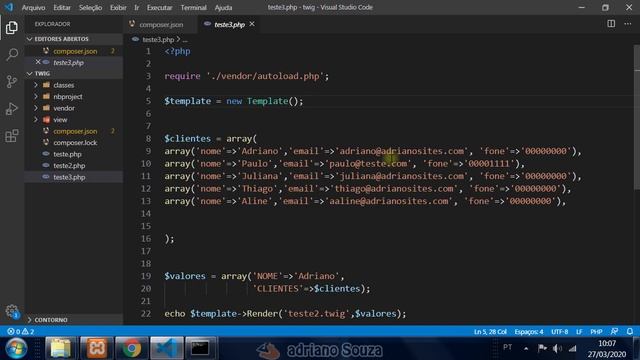Image resolution: width=640 pixels, height=360 pixels.
Task: Open the Run and Debug view
Action: pos(12,109)
